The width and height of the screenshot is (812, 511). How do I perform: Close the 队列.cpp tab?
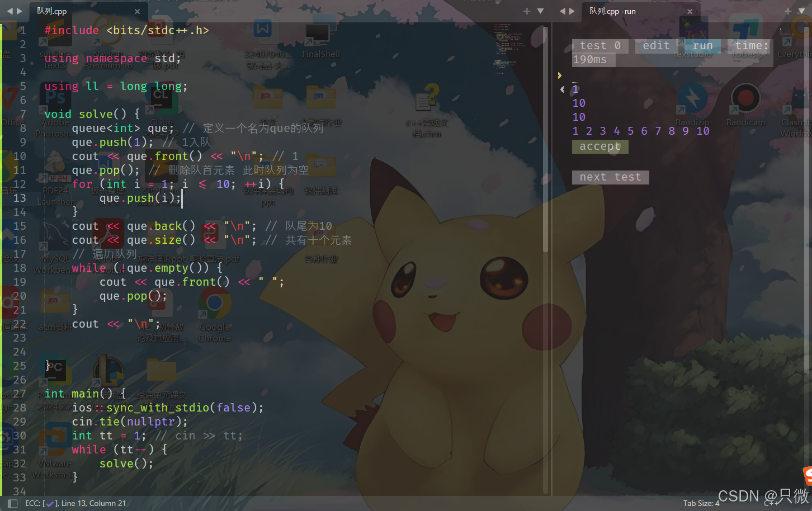click(138, 11)
